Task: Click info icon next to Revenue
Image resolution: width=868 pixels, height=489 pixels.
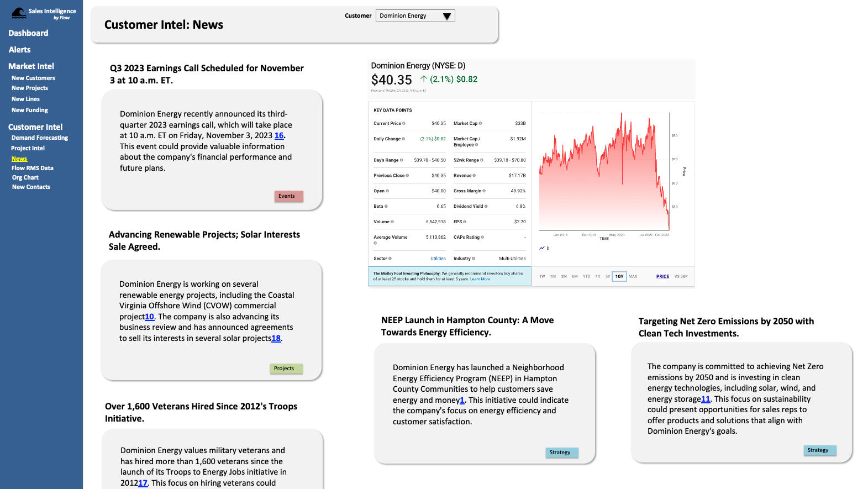Action: coord(474,175)
